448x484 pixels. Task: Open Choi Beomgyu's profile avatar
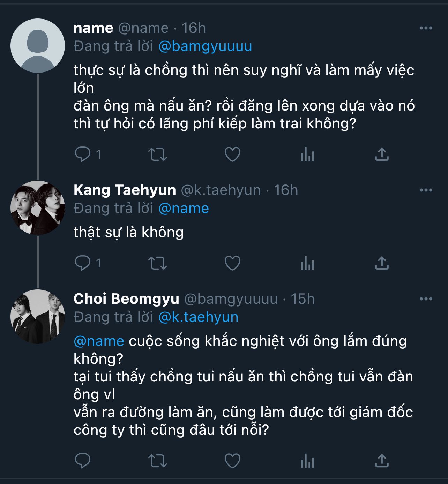(38, 317)
